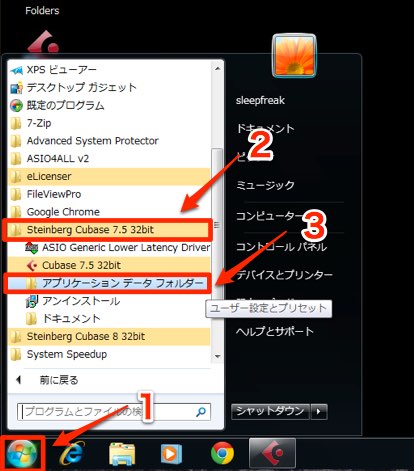The width and height of the screenshot is (414, 471).
Task: Open Windows Explorer in the taskbar
Action: [122, 454]
